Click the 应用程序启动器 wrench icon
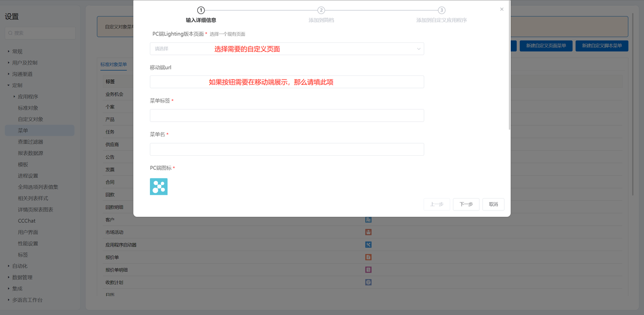Viewport: 644px width, 315px height. point(368,245)
